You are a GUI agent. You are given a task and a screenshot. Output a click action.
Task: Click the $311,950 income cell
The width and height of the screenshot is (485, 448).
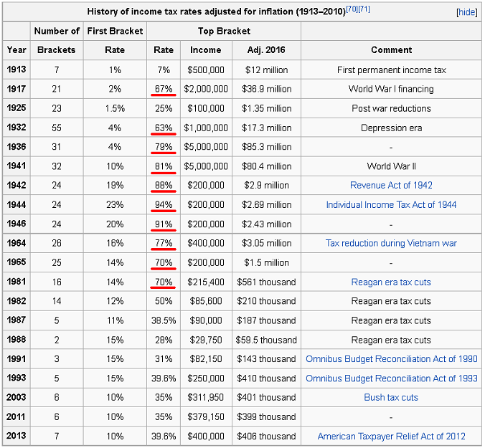click(206, 397)
